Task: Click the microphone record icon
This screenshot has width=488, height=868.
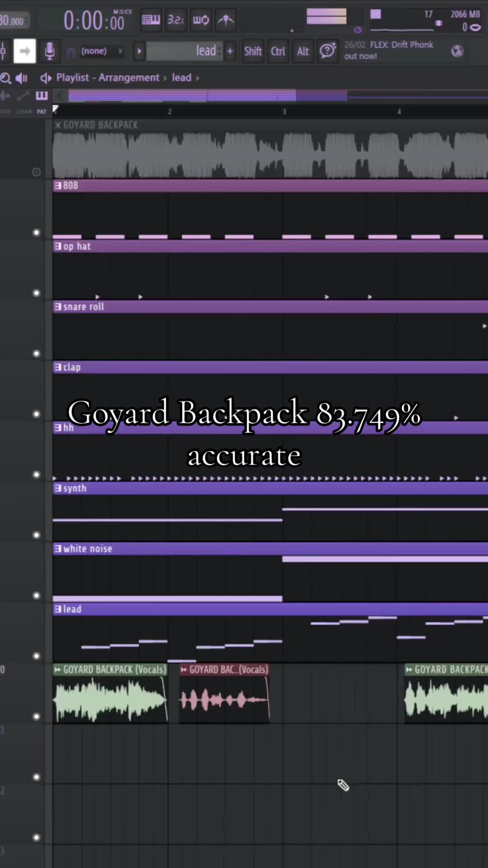Action: coord(50,51)
